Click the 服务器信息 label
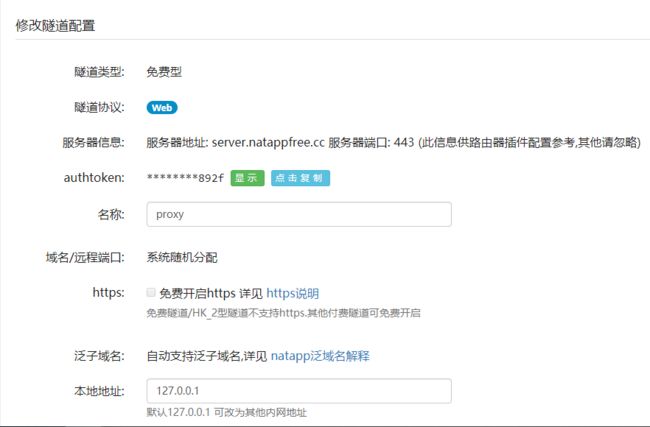The image size is (650, 427). [94, 143]
